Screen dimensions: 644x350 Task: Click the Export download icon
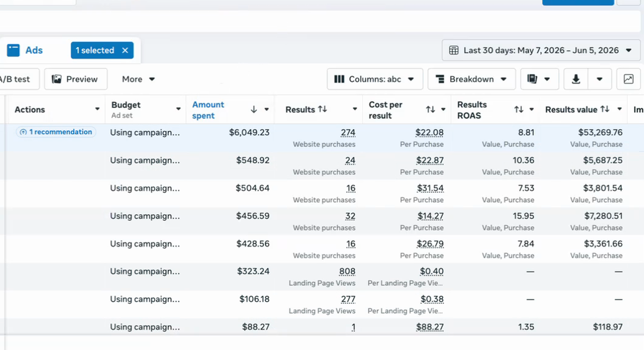click(x=576, y=79)
